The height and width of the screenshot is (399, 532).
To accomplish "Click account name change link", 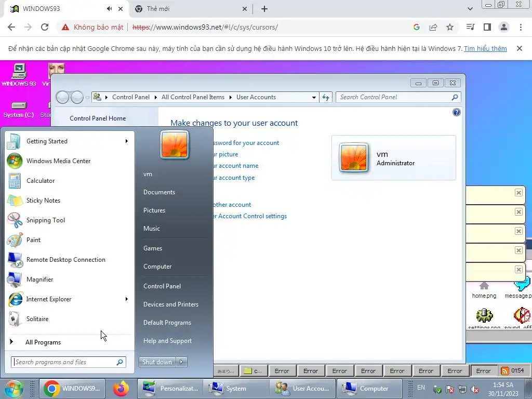I will coord(235,166).
